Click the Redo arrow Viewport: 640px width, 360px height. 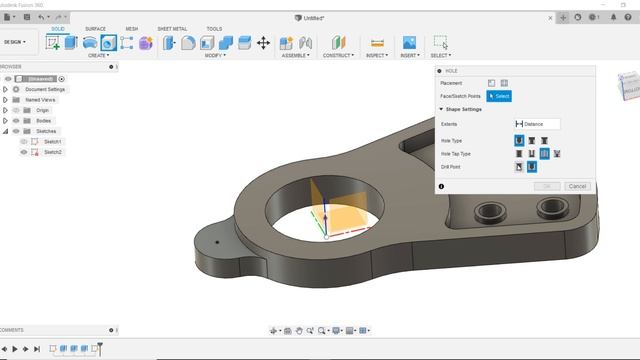(x=58, y=17)
